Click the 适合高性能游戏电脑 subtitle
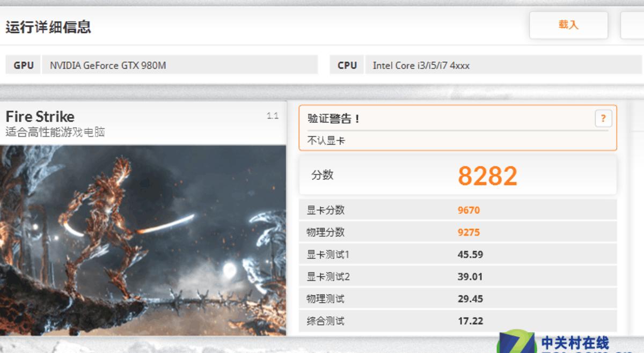The image size is (644, 353). [55, 132]
